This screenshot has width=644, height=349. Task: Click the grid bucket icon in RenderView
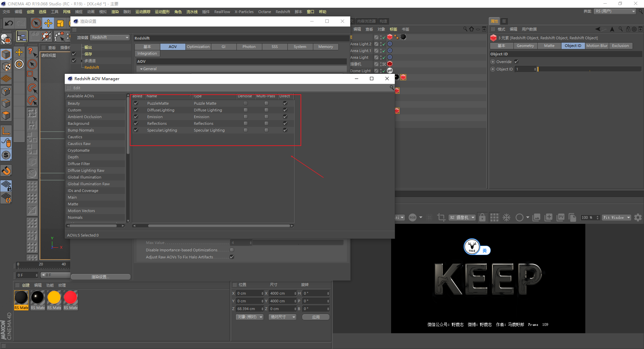pos(494,217)
